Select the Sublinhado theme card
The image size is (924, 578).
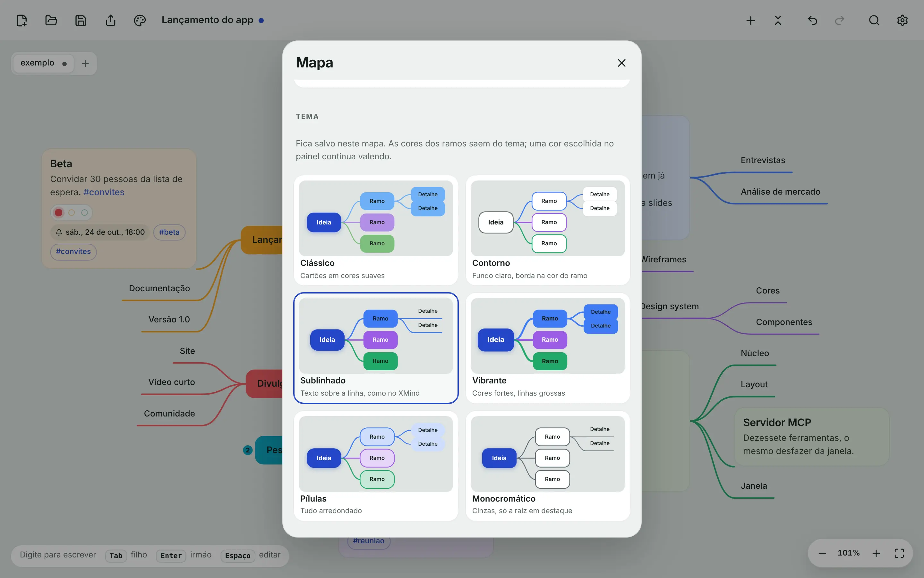pyautogui.click(x=376, y=348)
